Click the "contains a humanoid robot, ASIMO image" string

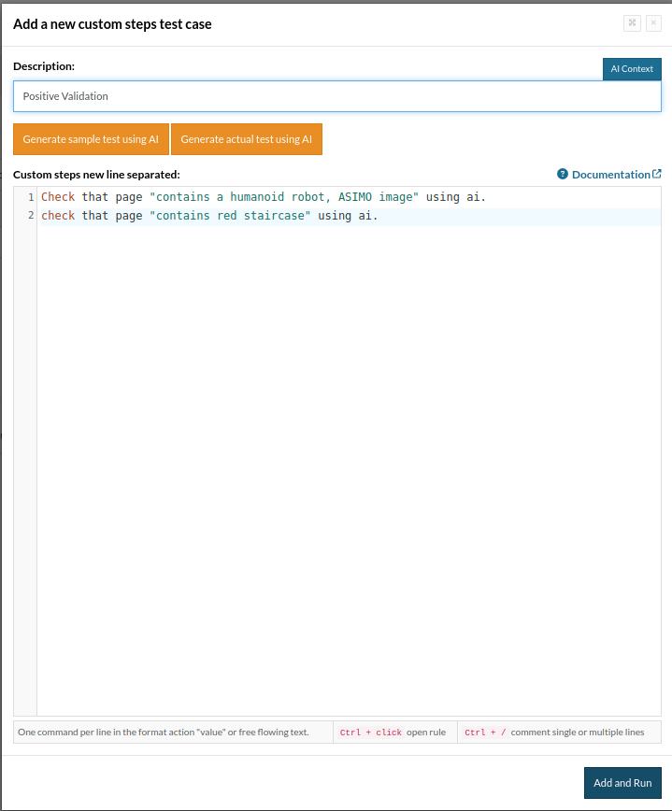(x=284, y=197)
